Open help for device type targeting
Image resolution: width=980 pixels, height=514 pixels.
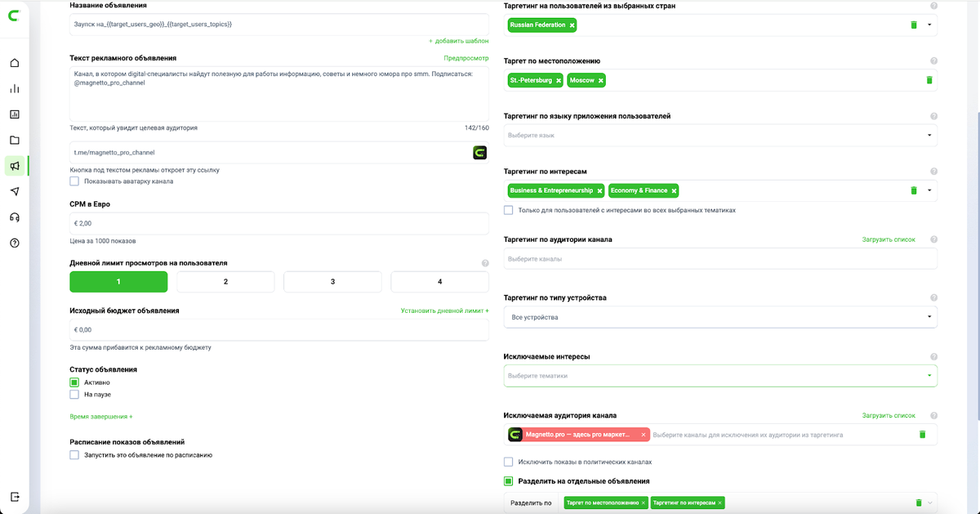(933, 298)
